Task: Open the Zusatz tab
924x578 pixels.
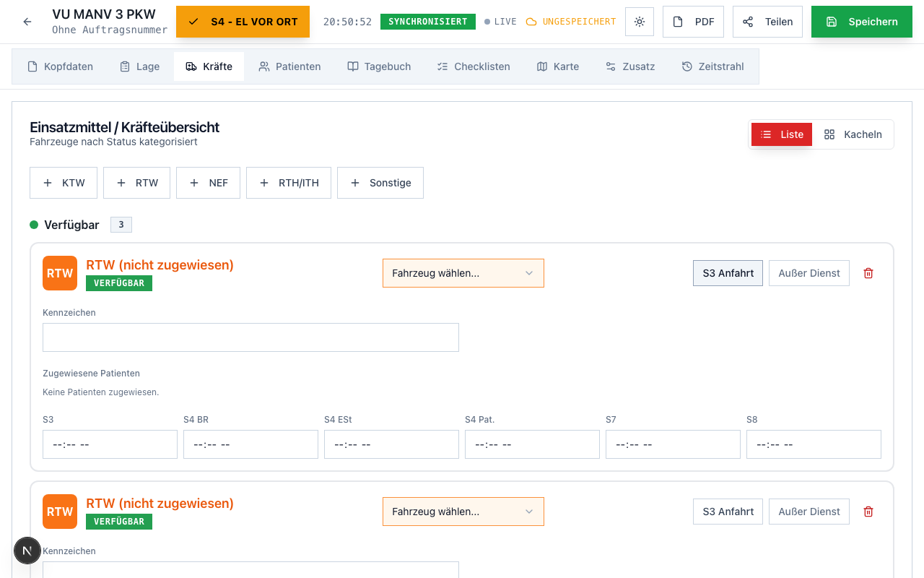Action: click(x=630, y=66)
